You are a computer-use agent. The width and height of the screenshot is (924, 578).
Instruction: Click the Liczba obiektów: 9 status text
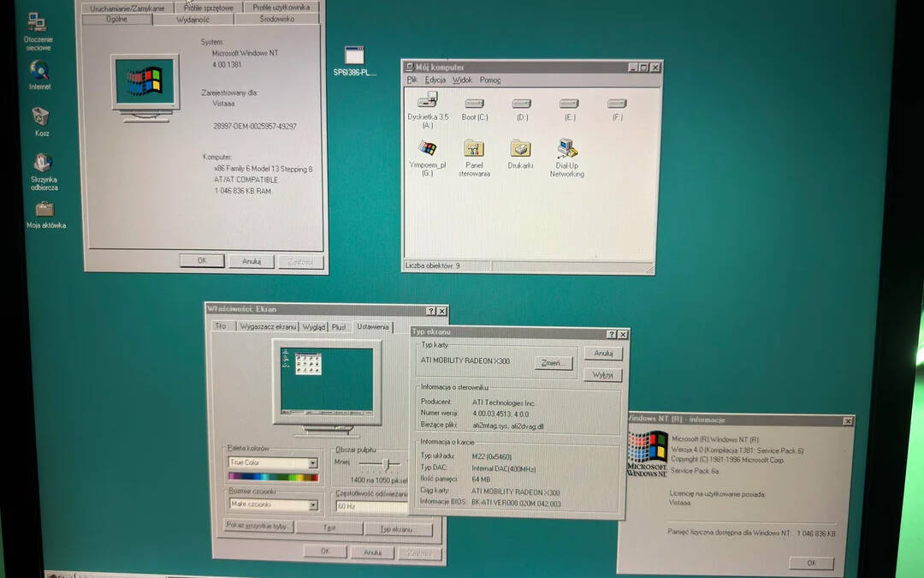[x=433, y=266]
